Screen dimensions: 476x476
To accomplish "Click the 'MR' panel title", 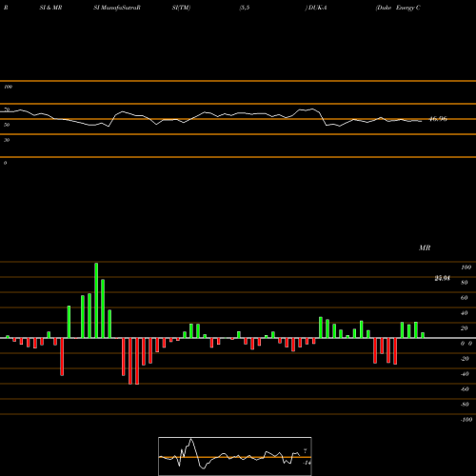I will [x=425, y=248].
